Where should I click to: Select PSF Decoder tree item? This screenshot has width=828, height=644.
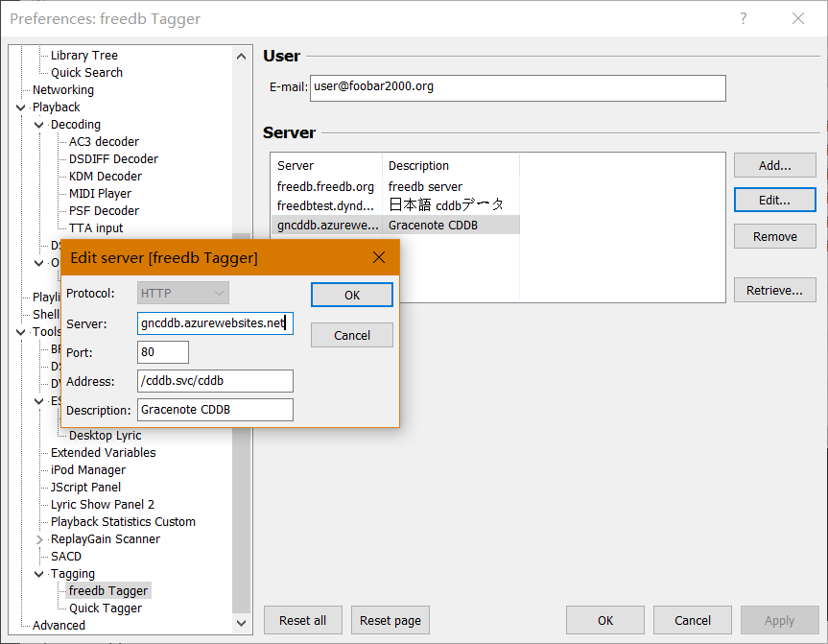[104, 211]
